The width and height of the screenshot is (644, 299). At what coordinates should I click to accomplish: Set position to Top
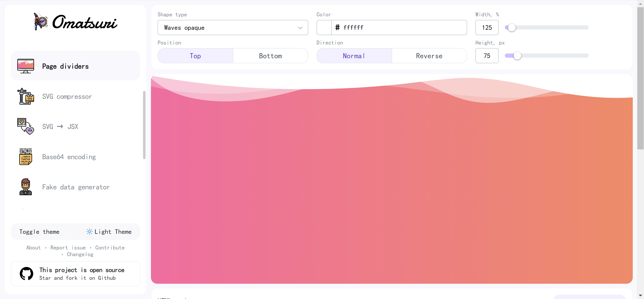tap(195, 56)
